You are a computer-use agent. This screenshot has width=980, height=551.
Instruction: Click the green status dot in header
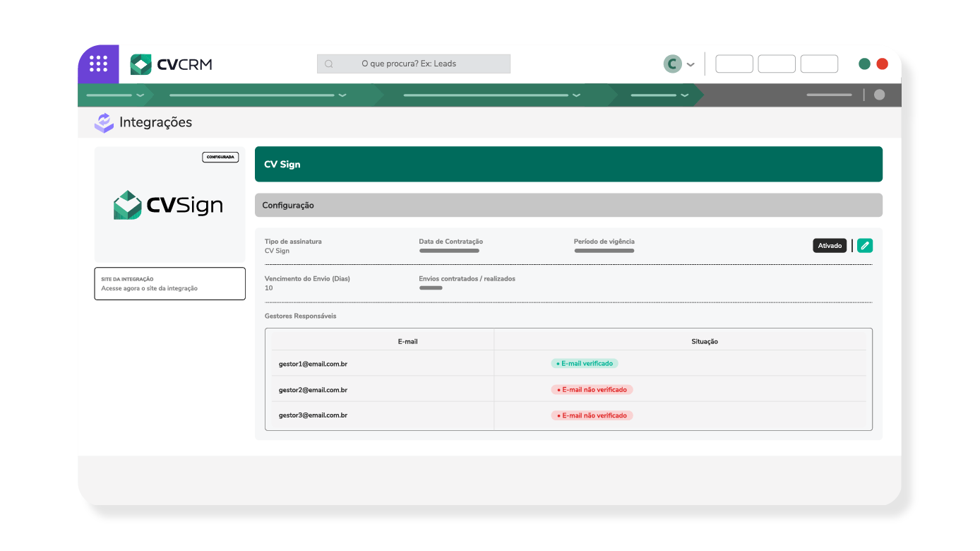tap(864, 64)
